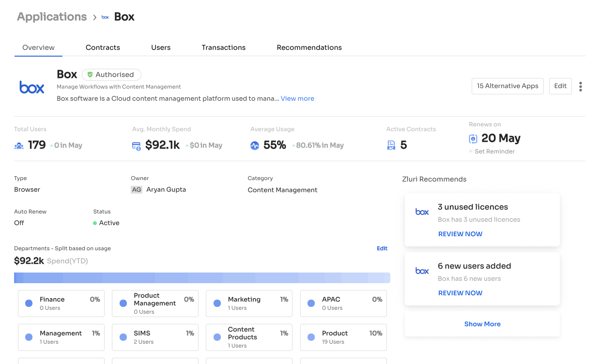
Task: Click the departments spend split bar
Action: [202, 278]
